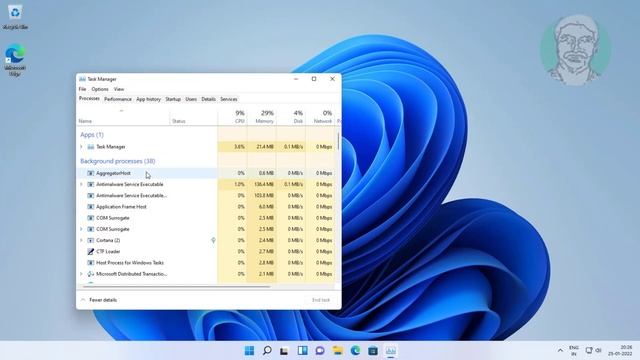Switch to the Services tab
Screen dimensions: 640x360
click(229, 99)
